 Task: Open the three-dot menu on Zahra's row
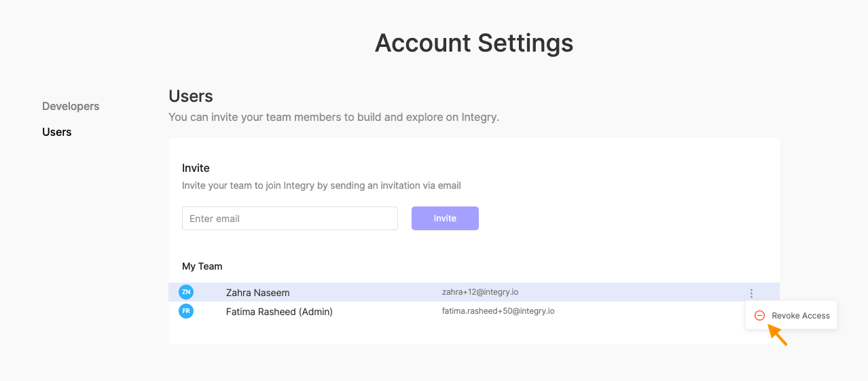click(x=751, y=293)
